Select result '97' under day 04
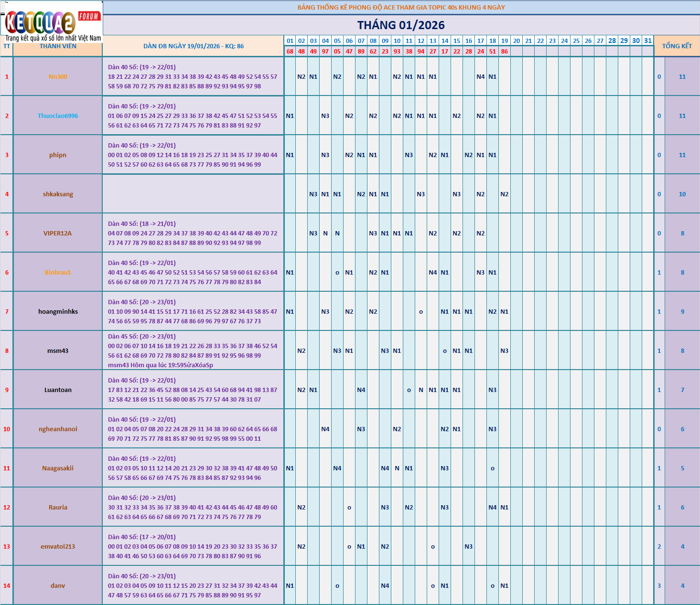The width and height of the screenshot is (700, 605). tap(325, 51)
